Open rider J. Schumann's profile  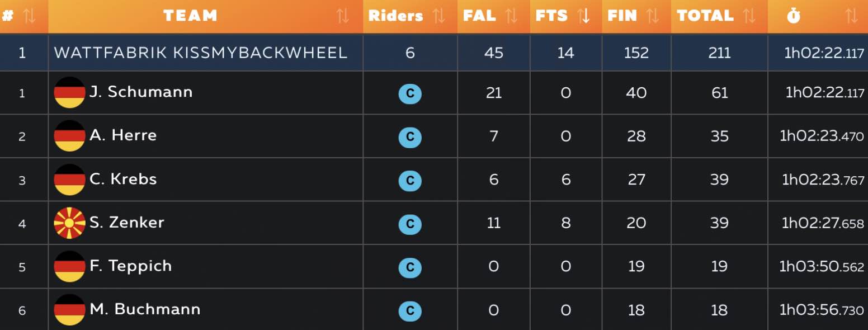click(141, 92)
